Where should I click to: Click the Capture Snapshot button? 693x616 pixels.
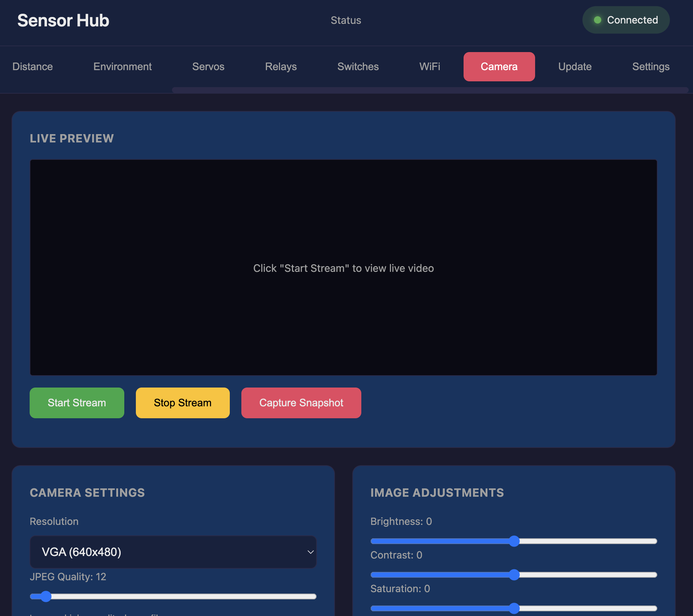click(x=301, y=403)
